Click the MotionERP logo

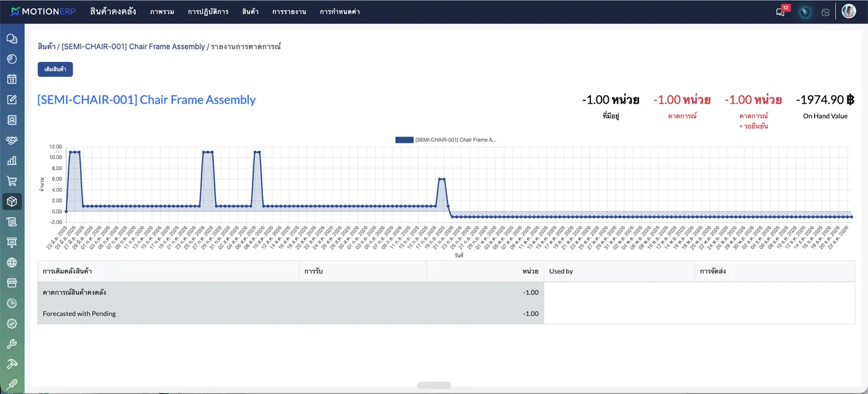pyautogui.click(x=43, y=12)
